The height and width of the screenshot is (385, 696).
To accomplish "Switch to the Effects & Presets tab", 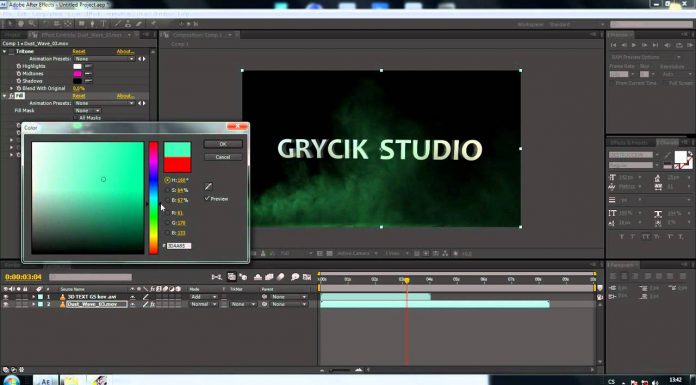I will tap(629, 143).
